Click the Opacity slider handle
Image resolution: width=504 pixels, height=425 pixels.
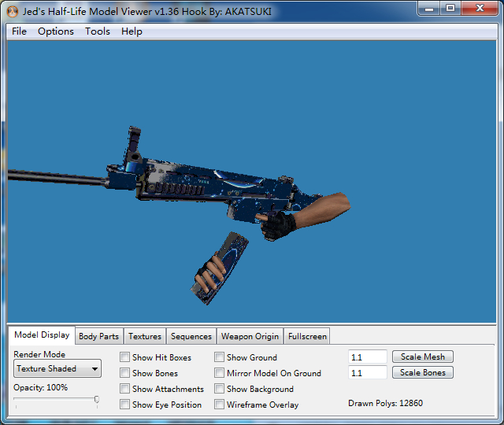point(96,399)
